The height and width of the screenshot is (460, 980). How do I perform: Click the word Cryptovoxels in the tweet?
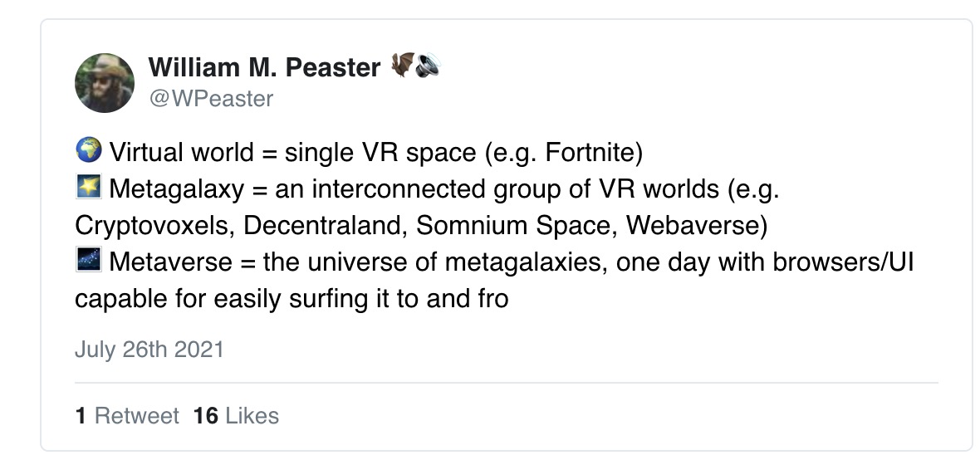pyautogui.click(x=154, y=226)
